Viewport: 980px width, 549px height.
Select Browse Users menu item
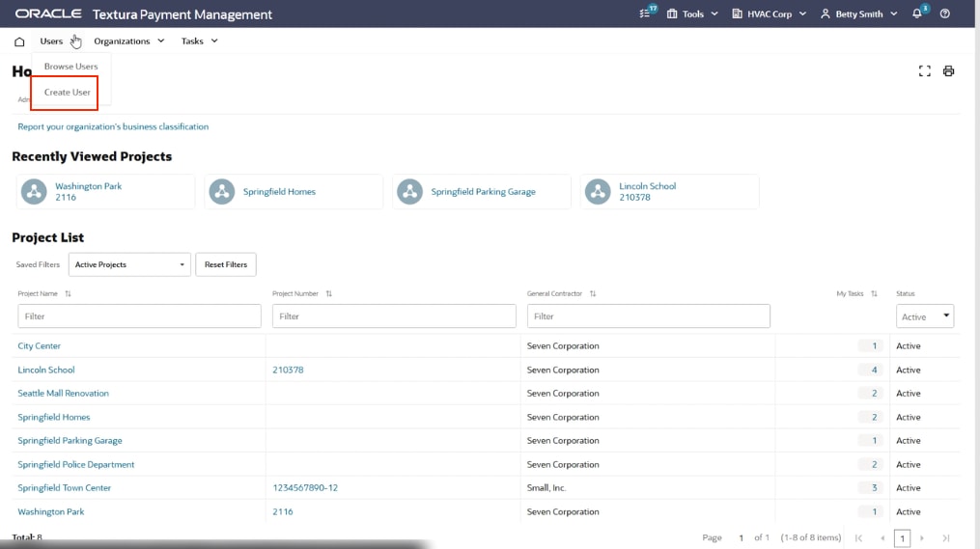[70, 67]
